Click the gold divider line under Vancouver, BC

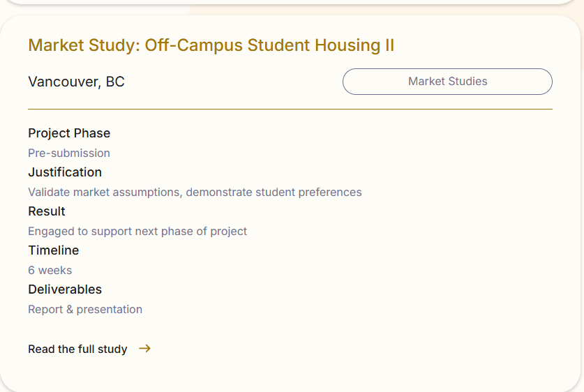point(290,110)
